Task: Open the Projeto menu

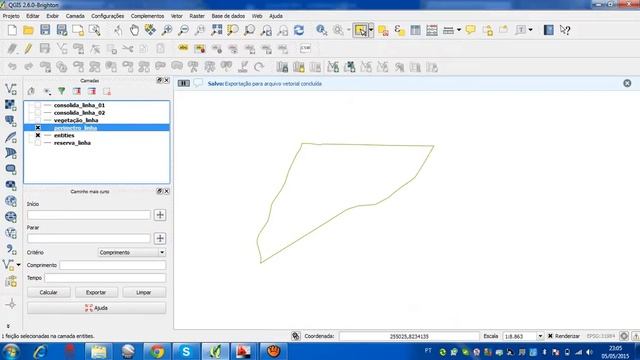Action: point(11,16)
